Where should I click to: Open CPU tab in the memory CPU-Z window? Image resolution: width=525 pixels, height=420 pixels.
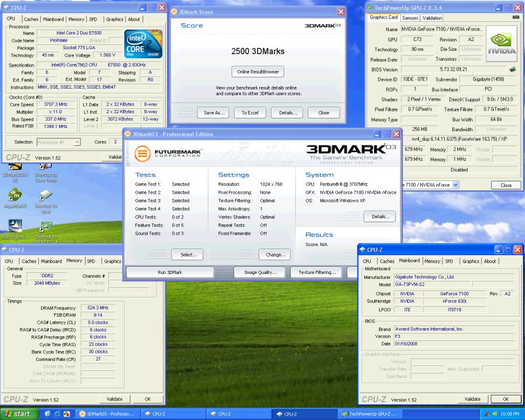click(9, 261)
